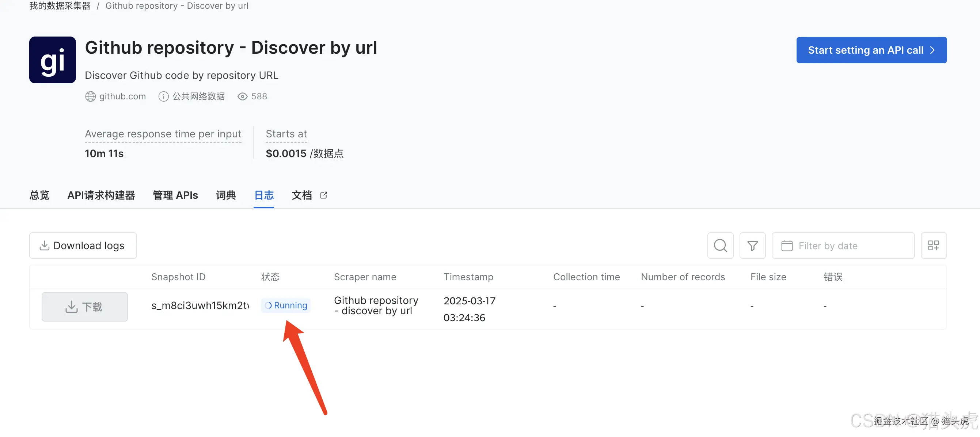The height and width of the screenshot is (437, 980).
Task: Click the eye views icon
Action: click(242, 96)
